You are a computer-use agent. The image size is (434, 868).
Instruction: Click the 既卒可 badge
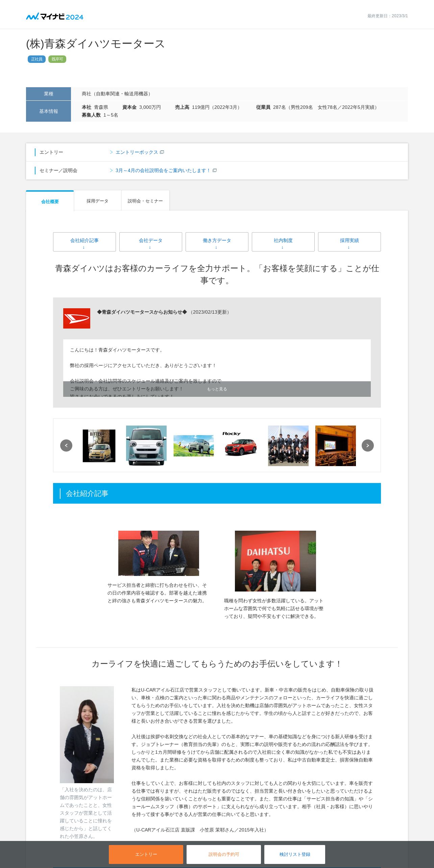(x=57, y=59)
